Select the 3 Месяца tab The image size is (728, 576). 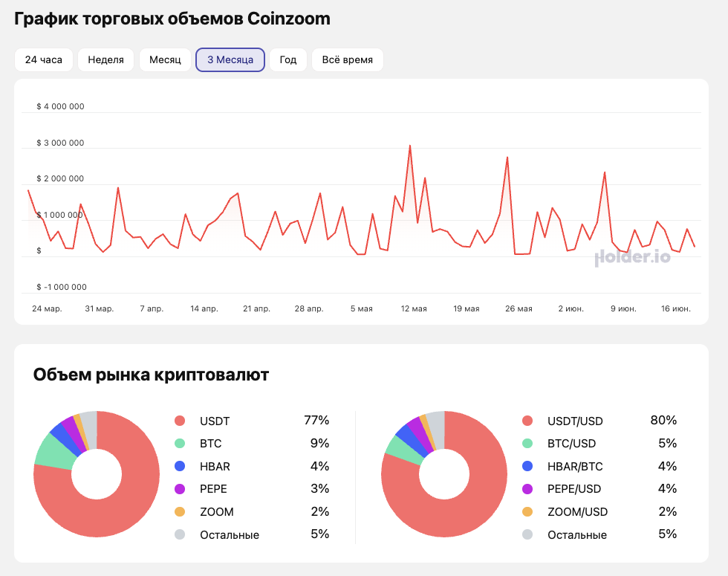pyautogui.click(x=230, y=60)
